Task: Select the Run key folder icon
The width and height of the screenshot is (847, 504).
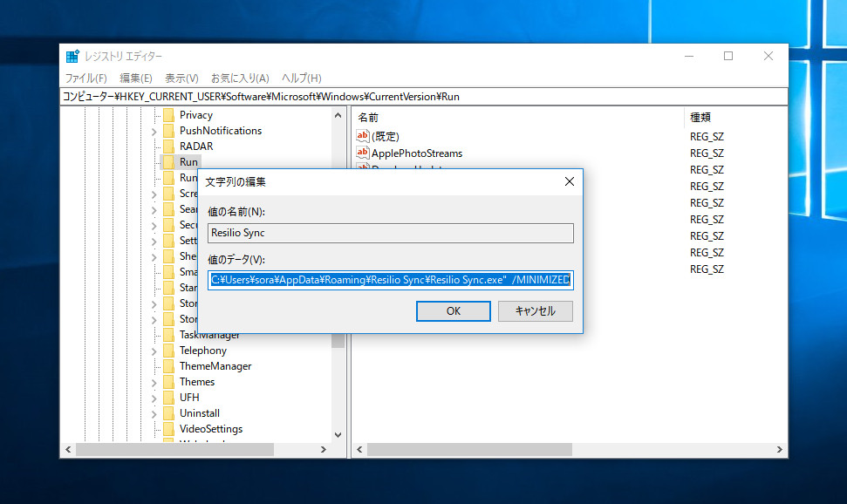Action: pos(168,162)
